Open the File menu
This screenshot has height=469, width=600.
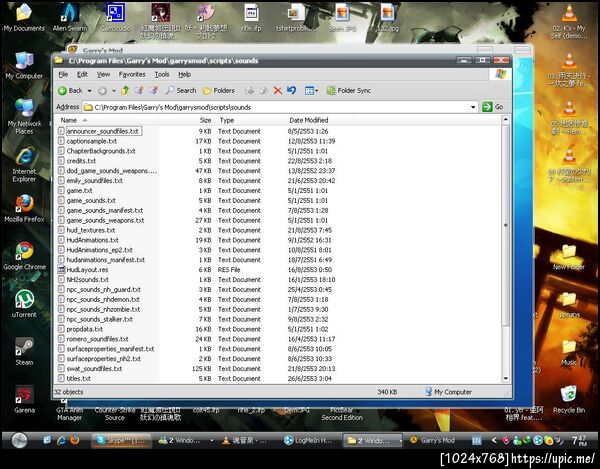(x=63, y=74)
